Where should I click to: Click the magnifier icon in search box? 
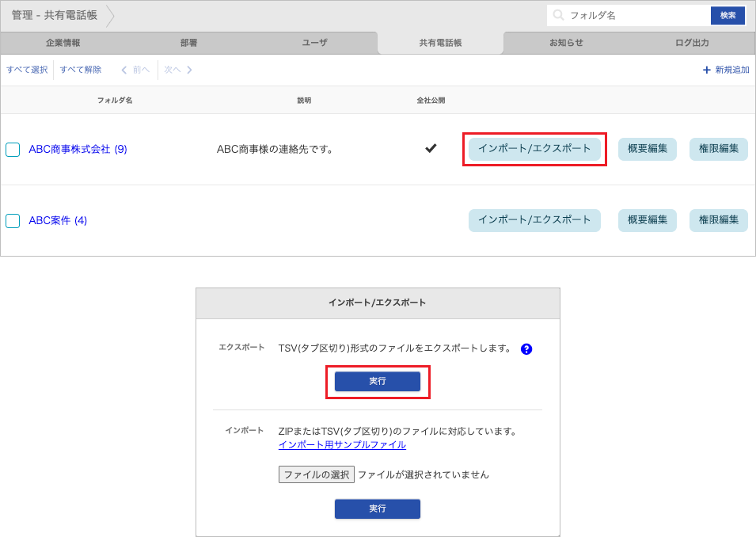(559, 15)
